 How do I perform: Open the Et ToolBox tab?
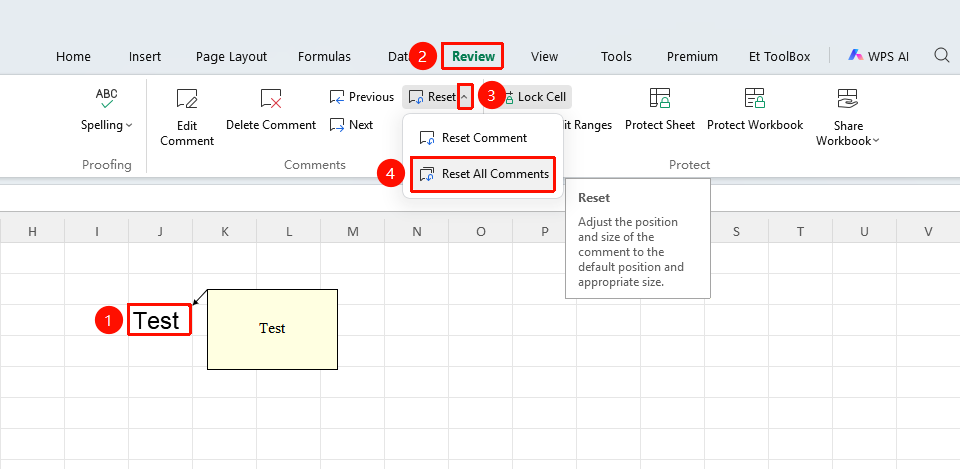(x=779, y=57)
